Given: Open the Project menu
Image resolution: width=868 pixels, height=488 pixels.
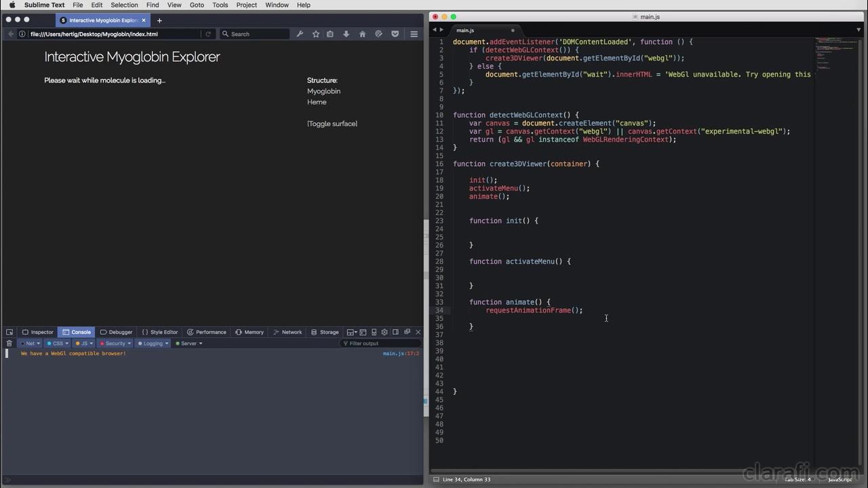Looking at the screenshot, I should [x=246, y=5].
